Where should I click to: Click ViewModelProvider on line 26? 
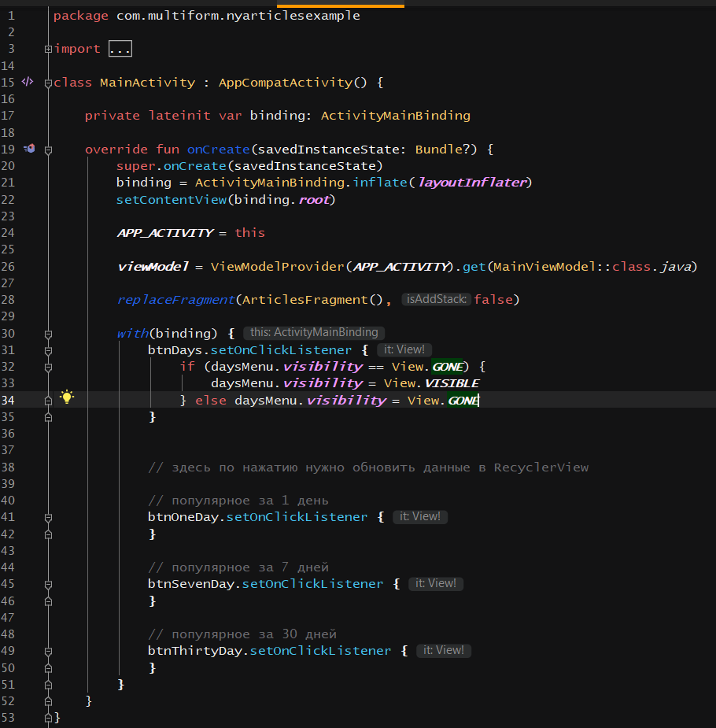click(278, 267)
